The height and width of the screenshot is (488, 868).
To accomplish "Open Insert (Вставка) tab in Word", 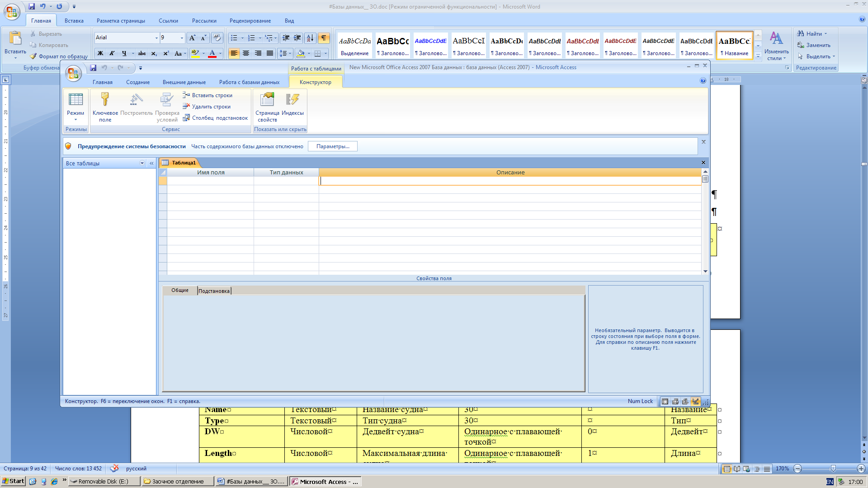I will coord(74,21).
